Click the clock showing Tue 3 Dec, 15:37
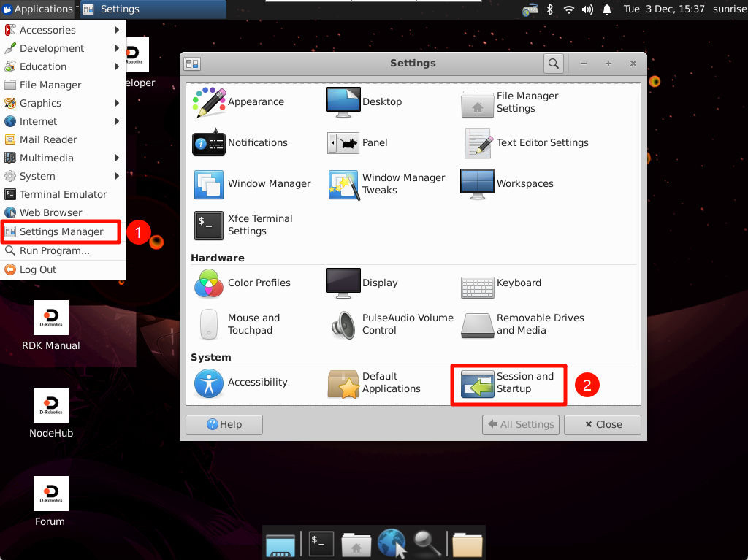 click(x=663, y=9)
